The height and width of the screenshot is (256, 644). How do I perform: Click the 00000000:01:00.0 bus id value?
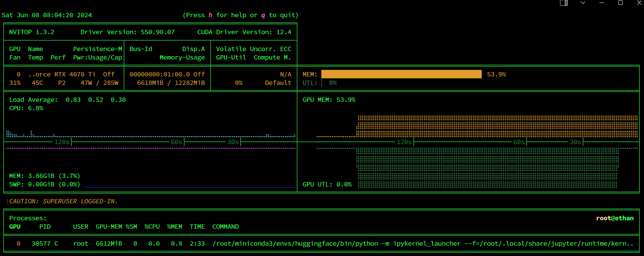pos(160,74)
